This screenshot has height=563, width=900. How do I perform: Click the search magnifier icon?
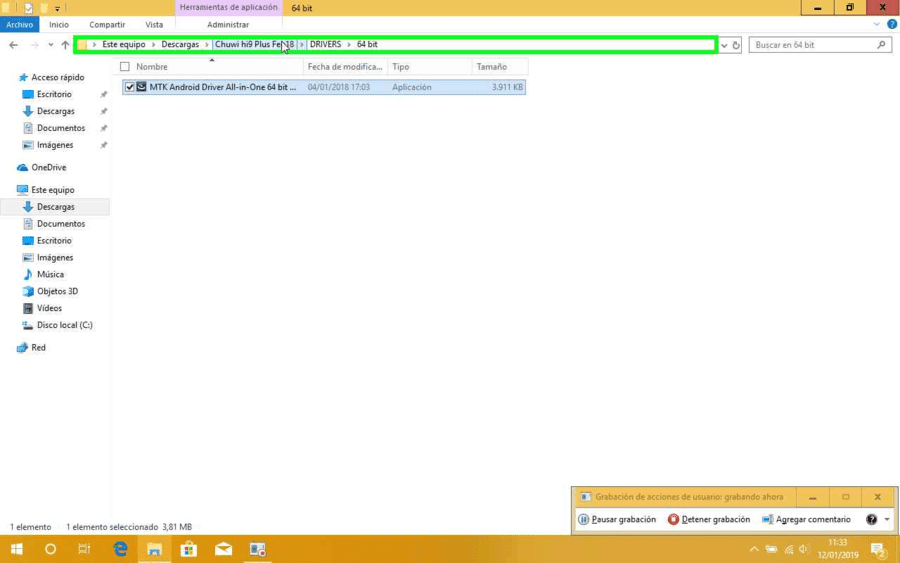881,45
